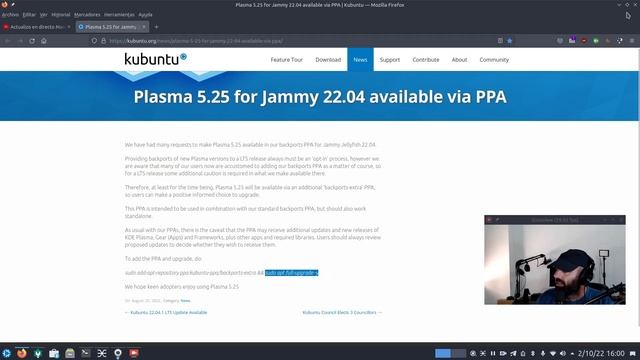The image size is (640, 360).
Task: Click the Telegram tray icon
Action: coord(513,353)
